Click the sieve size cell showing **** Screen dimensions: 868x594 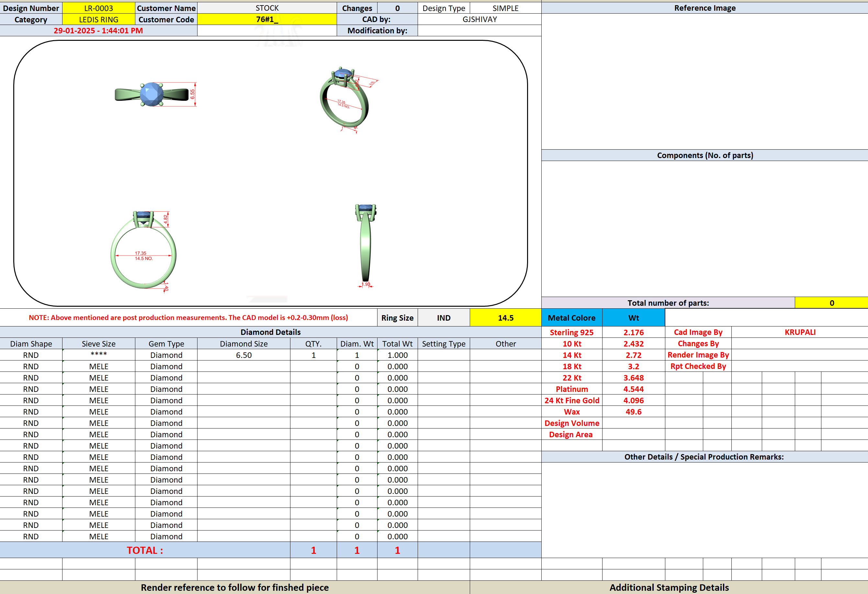[99, 355]
